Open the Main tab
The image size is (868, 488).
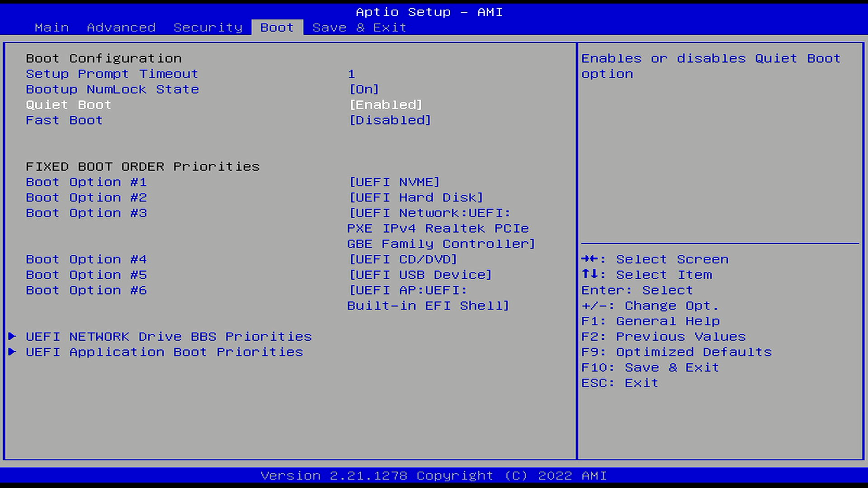point(52,28)
